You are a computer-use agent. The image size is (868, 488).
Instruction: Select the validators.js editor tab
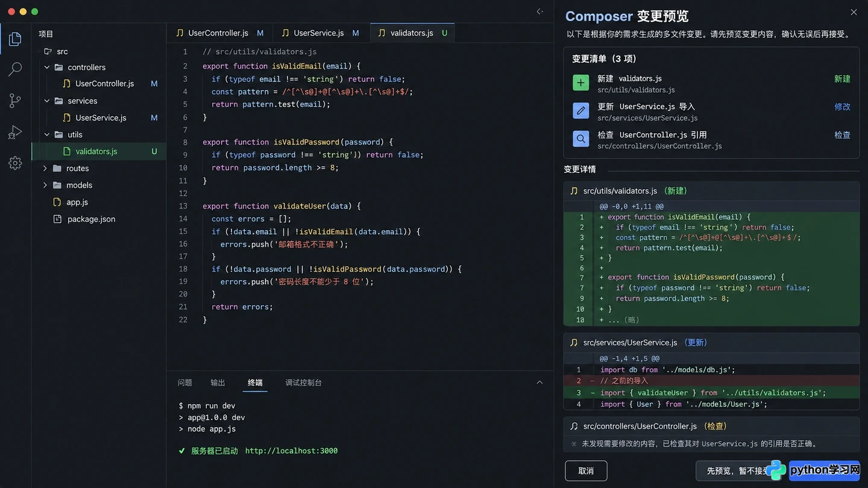412,33
